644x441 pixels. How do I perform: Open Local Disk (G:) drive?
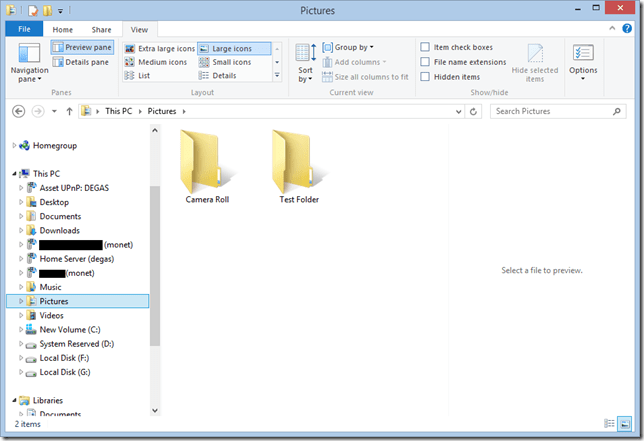tap(65, 372)
